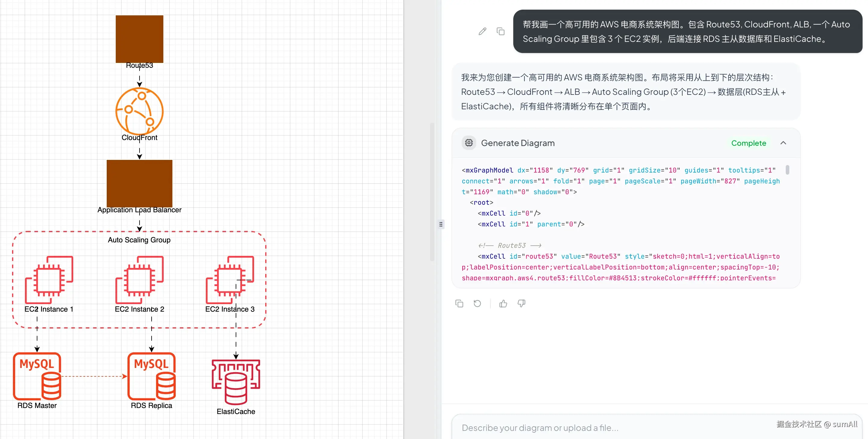Select the brown Route53 shape
This screenshot has height=439, width=868.
click(139, 39)
